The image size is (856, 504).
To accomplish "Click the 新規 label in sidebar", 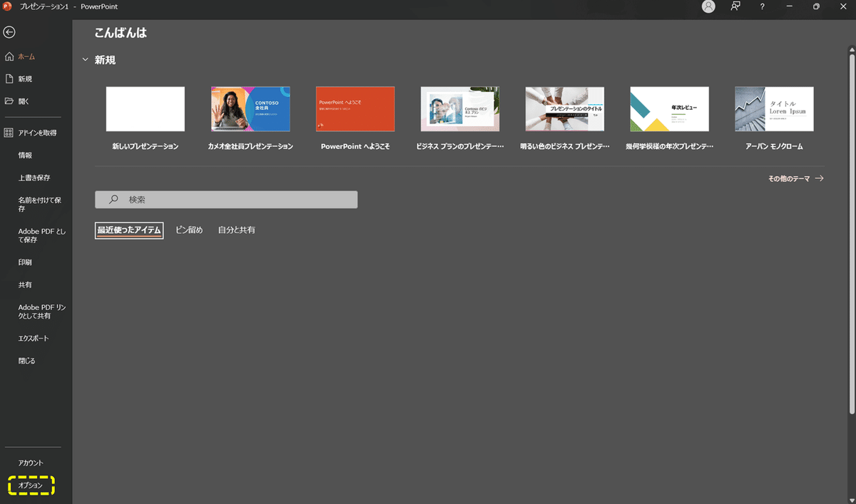I will 25,79.
